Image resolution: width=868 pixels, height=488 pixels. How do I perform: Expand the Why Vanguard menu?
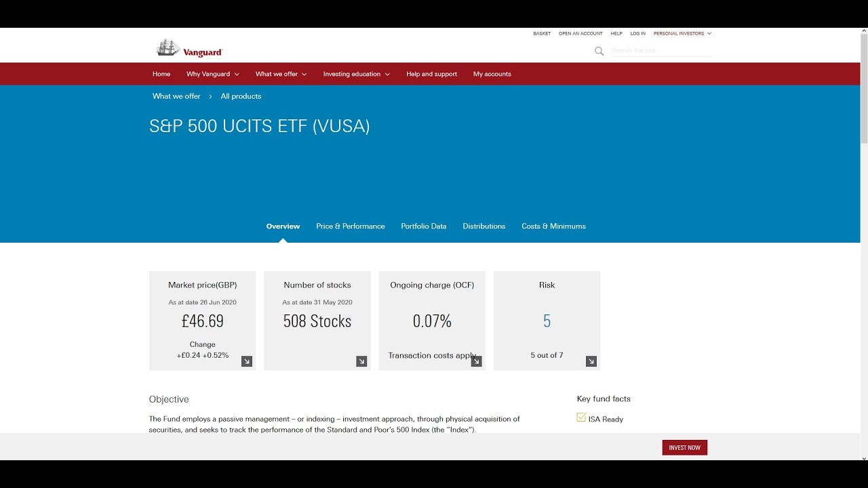213,74
